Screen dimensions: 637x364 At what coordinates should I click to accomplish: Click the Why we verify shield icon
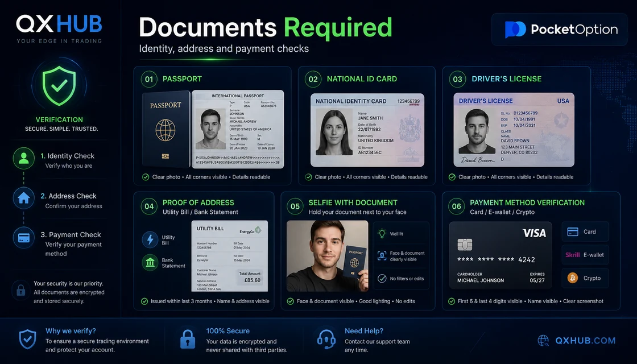tap(28, 340)
